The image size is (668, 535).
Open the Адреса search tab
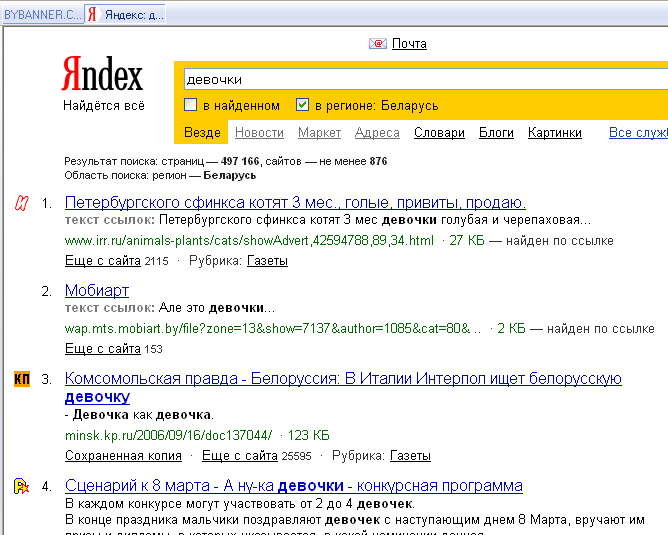point(377,132)
